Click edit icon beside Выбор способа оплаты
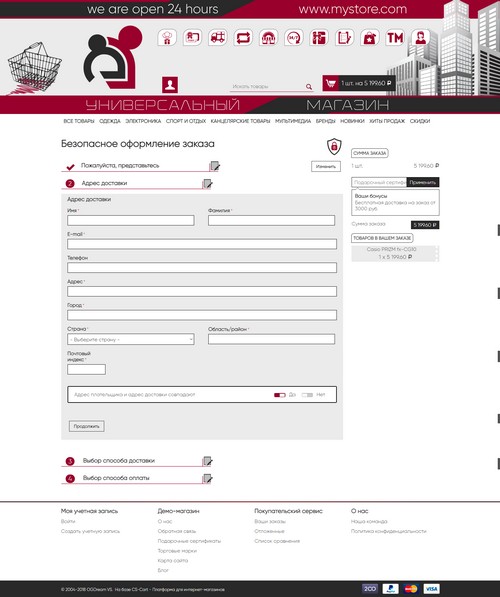500x597 pixels. point(208,479)
